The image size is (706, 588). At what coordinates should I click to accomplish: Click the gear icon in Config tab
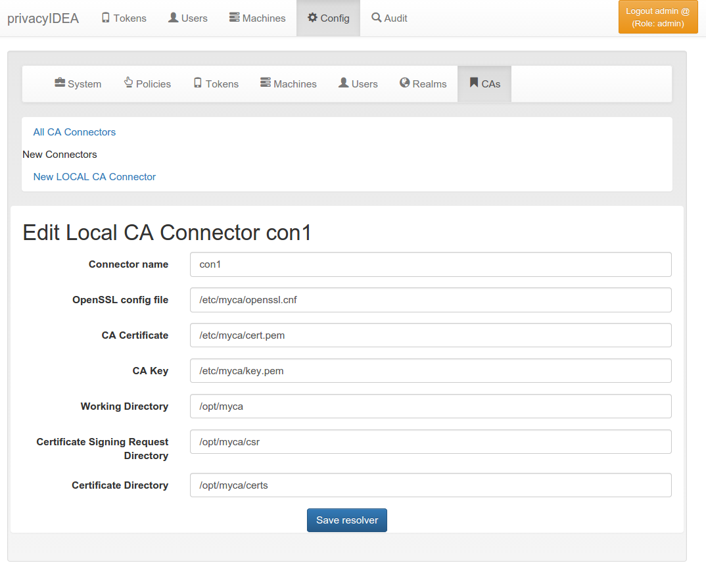pos(312,18)
